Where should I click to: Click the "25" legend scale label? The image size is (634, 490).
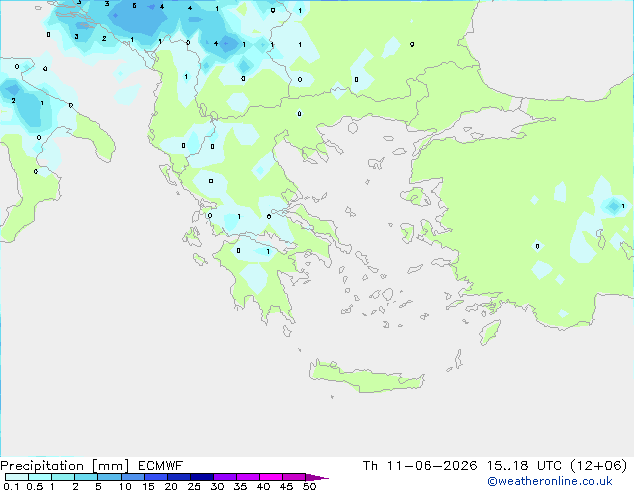pyautogui.click(x=194, y=486)
